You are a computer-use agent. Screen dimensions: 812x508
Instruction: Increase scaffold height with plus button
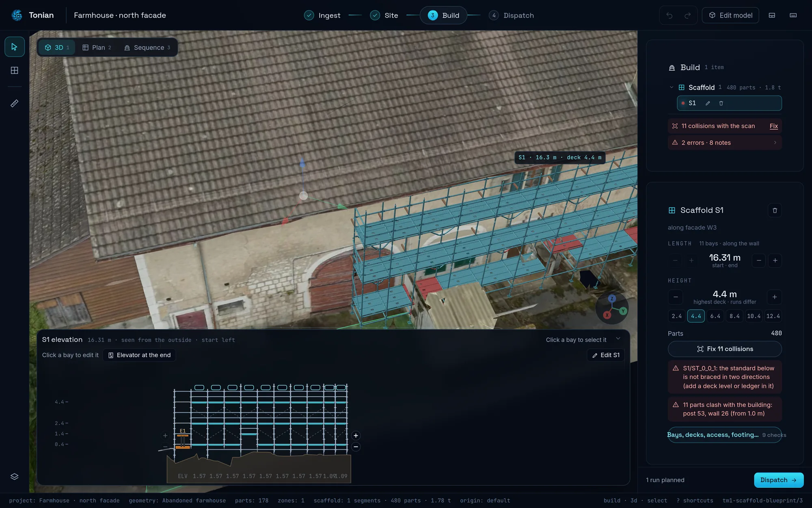tap(775, 297)
